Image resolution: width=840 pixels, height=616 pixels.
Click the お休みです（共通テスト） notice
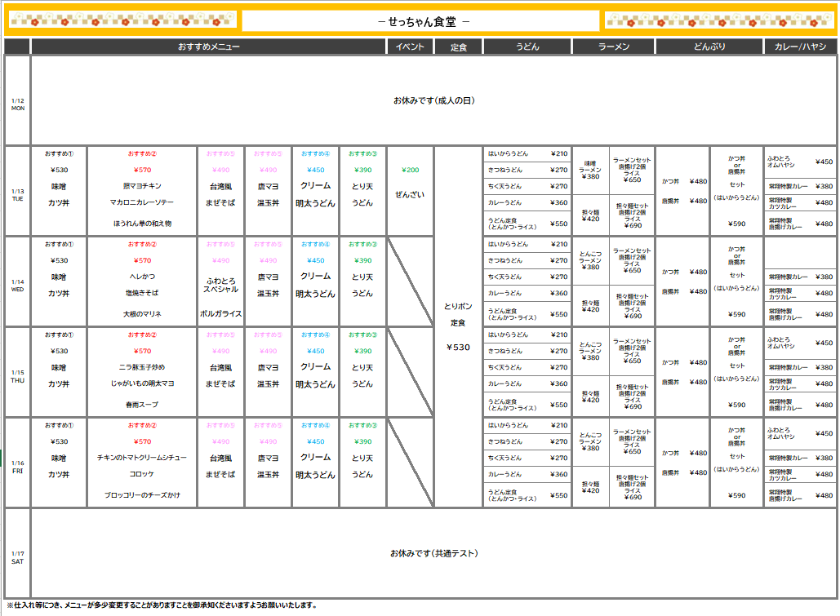[x=433, y=554]
